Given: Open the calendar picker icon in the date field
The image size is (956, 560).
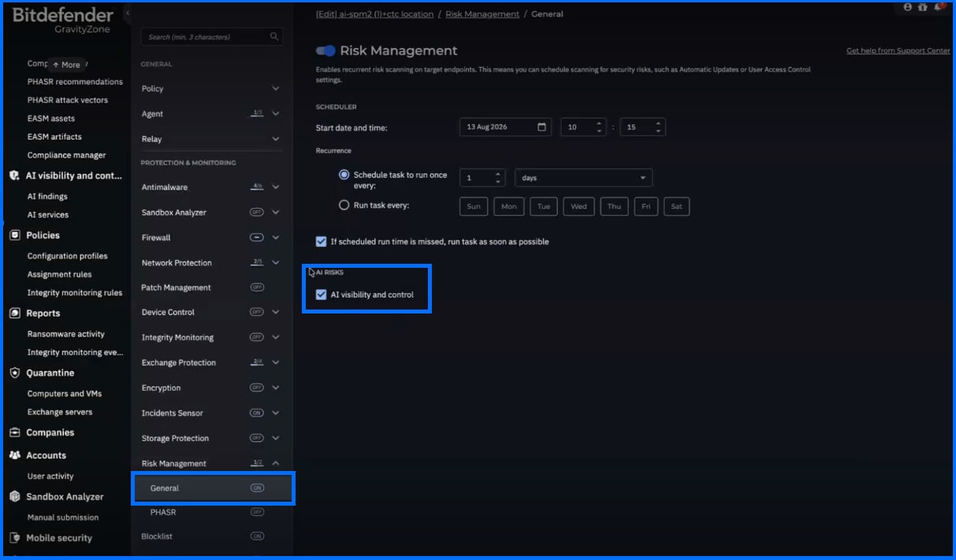Looking at the screenshot, I should 541,127.
